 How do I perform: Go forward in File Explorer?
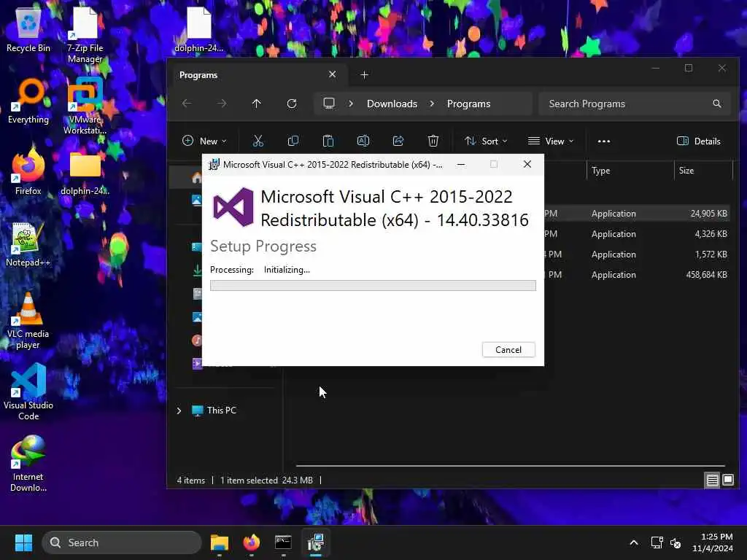click(x=222, y=104)
